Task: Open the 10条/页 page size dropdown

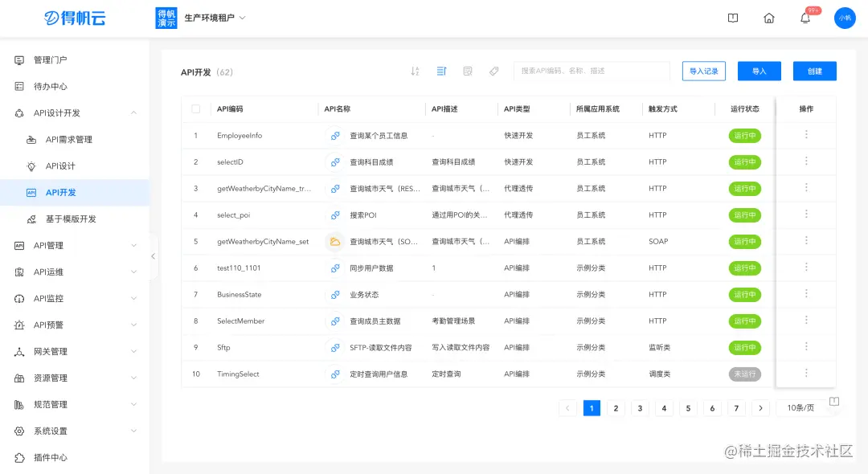Action: (x=802, y=408)
